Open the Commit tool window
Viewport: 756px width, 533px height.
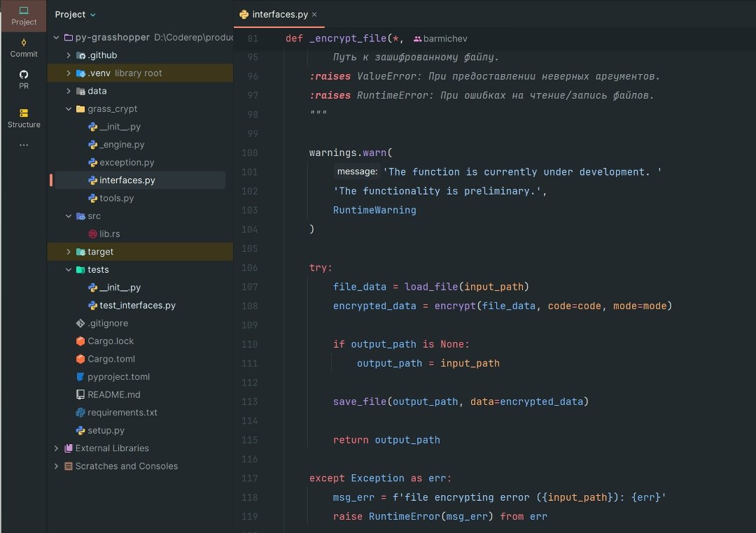(23, 48)
